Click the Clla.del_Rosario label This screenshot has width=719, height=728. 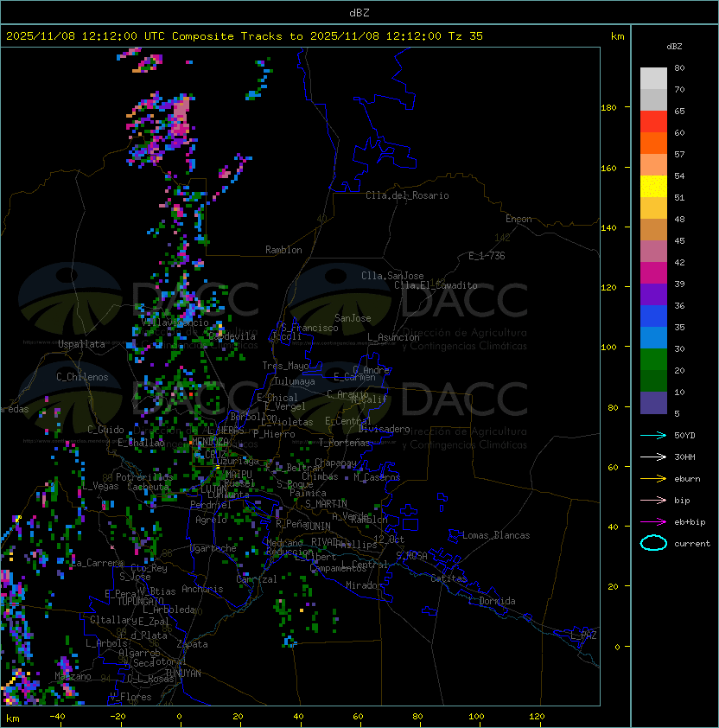[x=407, y=195]
